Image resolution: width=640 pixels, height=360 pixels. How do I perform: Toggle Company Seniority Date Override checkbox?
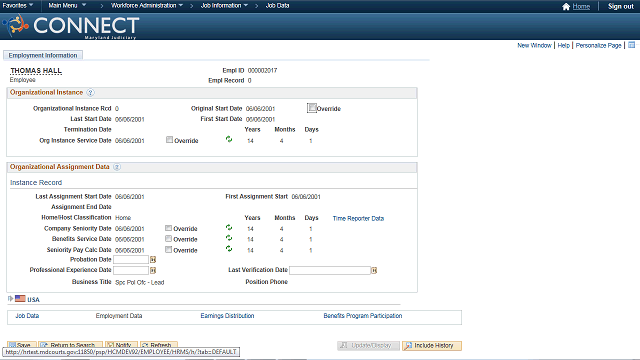(x=168, y=228)
